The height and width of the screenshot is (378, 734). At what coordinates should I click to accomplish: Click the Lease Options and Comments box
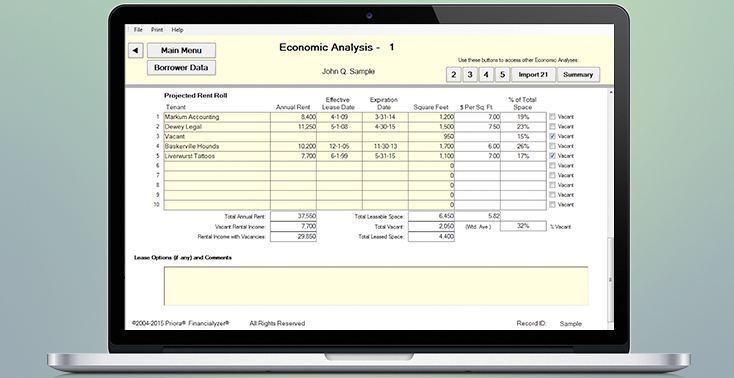click(x=376, y=286)
